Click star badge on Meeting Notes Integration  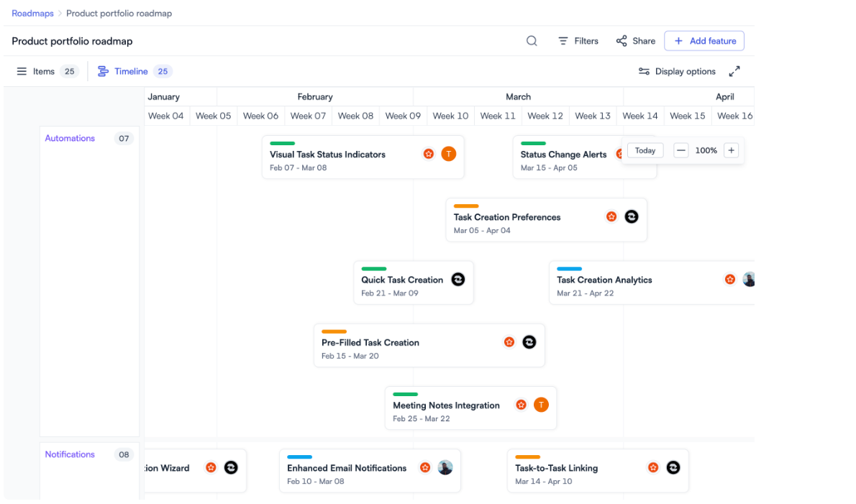522,405
